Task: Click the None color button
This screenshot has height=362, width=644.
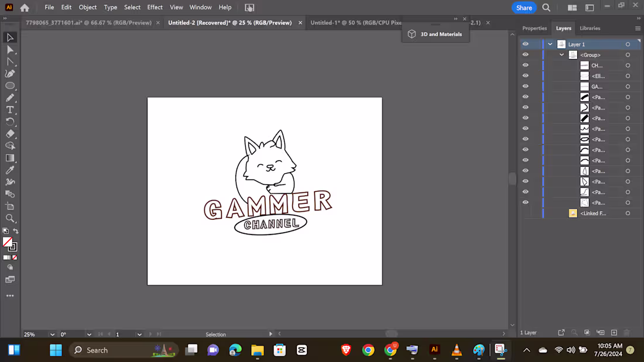Action: [15, 257]
